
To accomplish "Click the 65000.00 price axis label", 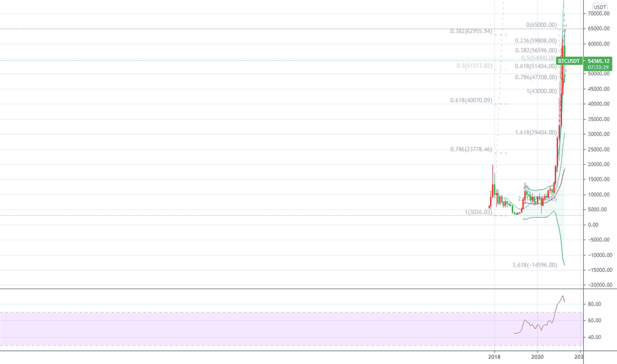I will coord(599,28).
